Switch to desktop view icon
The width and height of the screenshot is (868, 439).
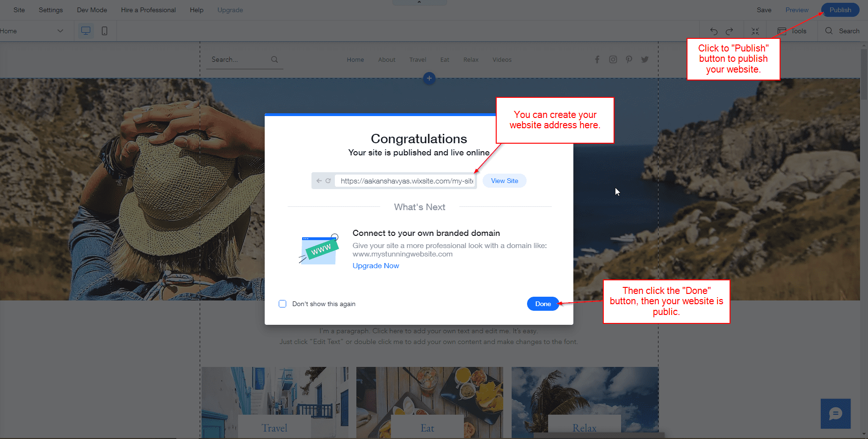(x=86, y=31)
